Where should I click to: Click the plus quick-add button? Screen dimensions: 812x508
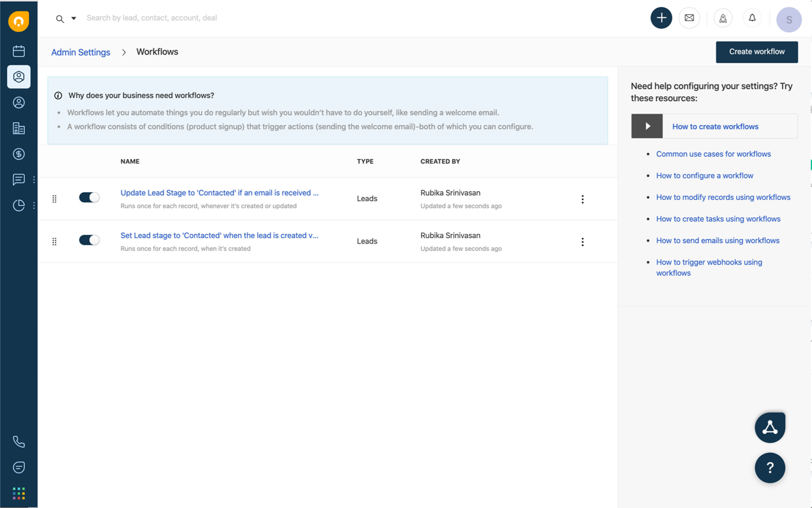pyautogui.click(x=661, y=18)
